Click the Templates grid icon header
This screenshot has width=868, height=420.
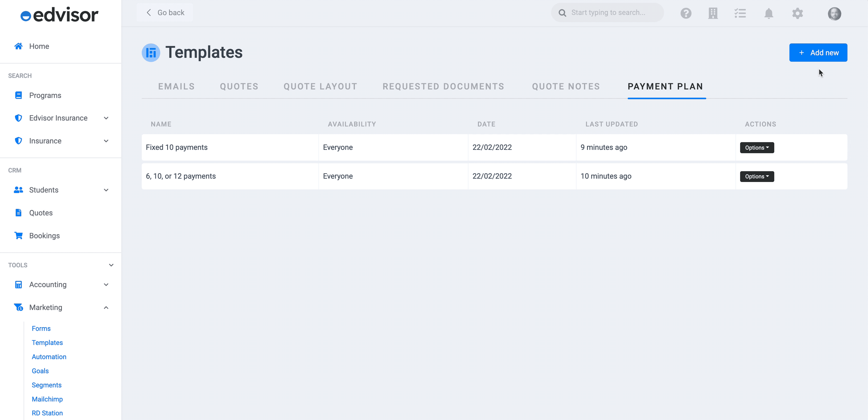pyautogui.click(x=150, y=52)
